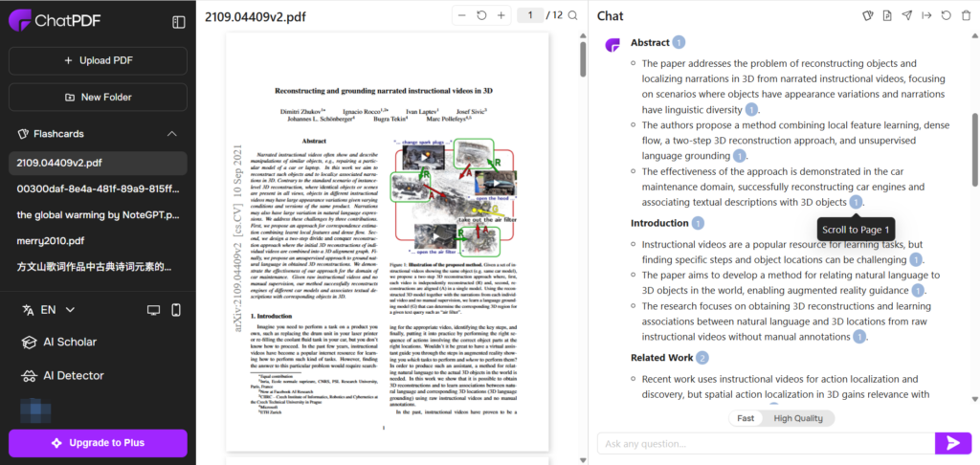The width and height of the screenshot is (980, 465).
Task: Click the 'Related Work' heading in chat
Action: point(662,358)
